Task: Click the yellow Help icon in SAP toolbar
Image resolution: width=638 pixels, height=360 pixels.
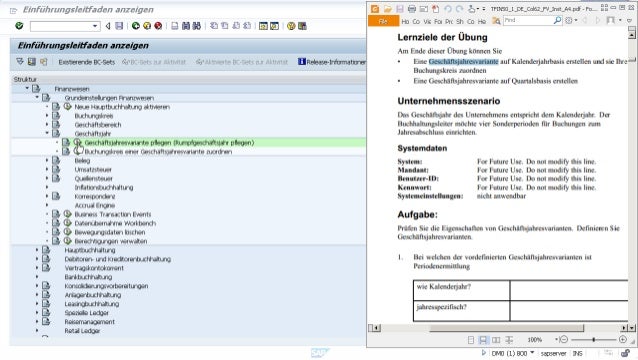Action: [x=291, y=26]
